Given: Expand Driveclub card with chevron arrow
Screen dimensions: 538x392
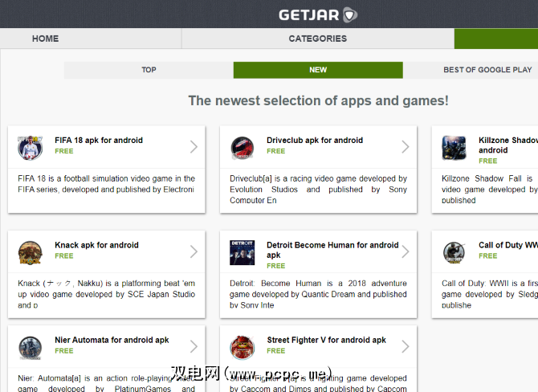Looking at the screenshot, I should pyautogui.click(x=406, y=146).
